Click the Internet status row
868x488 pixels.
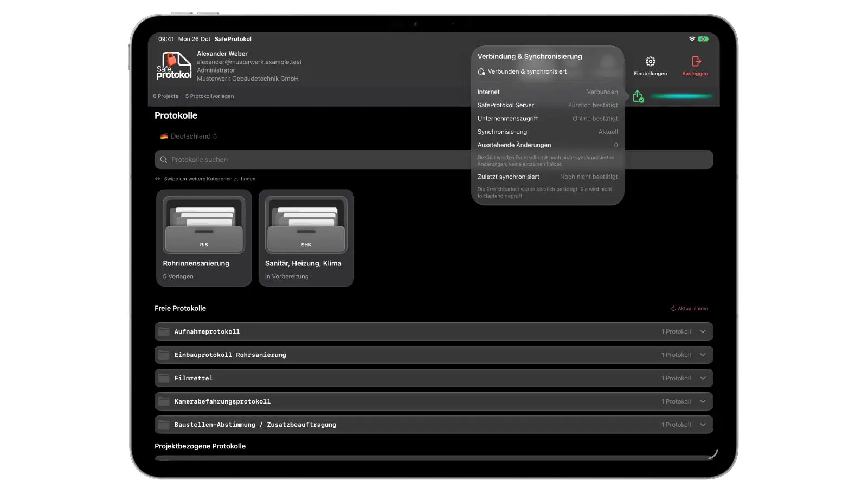coord(548,92)
